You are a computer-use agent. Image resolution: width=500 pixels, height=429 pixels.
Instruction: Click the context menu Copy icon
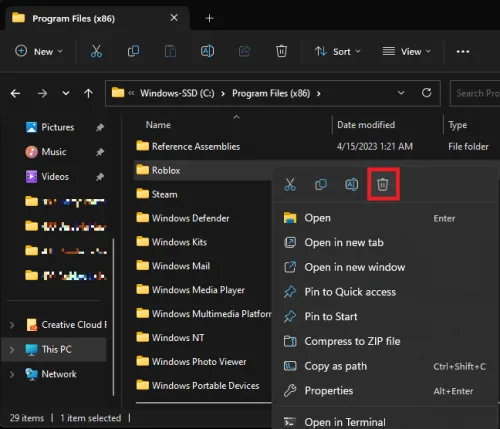[321, 184]
